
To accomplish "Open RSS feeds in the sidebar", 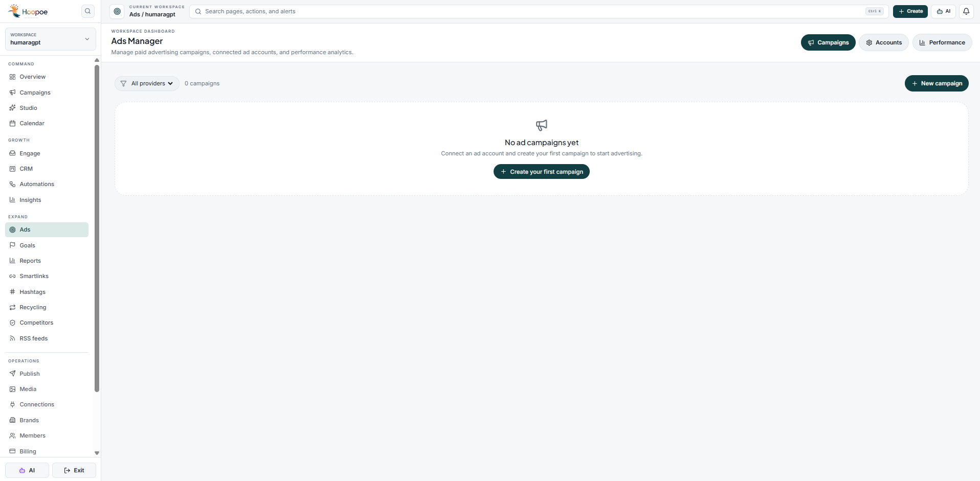I will click(47, 338).
